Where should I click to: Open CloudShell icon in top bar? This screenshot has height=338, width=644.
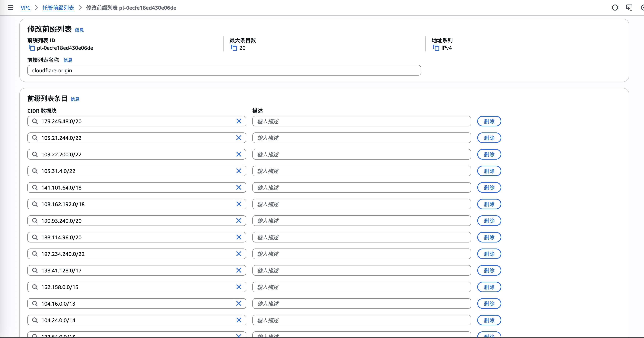(629, 8)
